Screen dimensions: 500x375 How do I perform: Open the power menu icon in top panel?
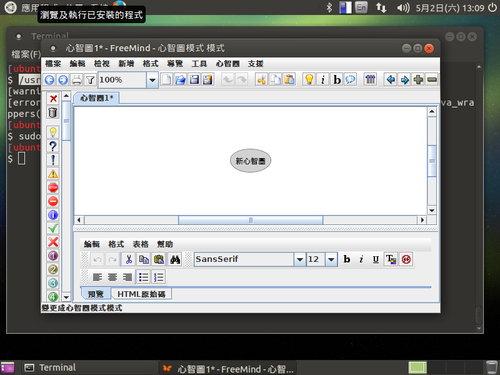pos(492,7)
